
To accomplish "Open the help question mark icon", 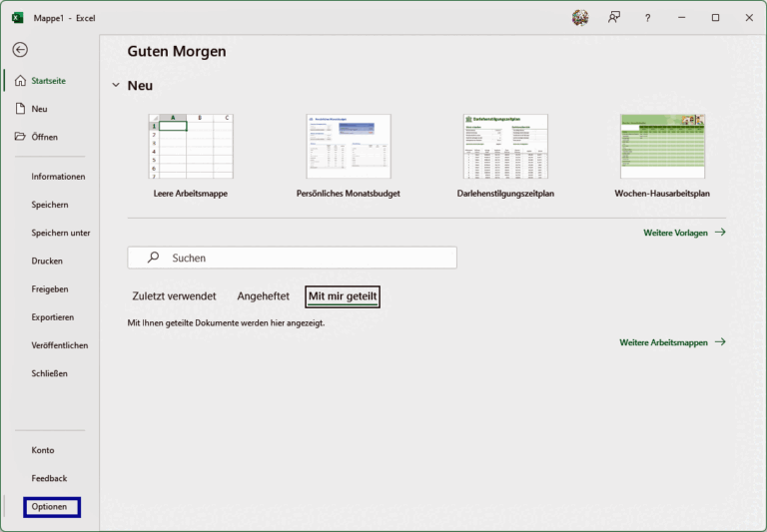I will [x=647, y=18].
